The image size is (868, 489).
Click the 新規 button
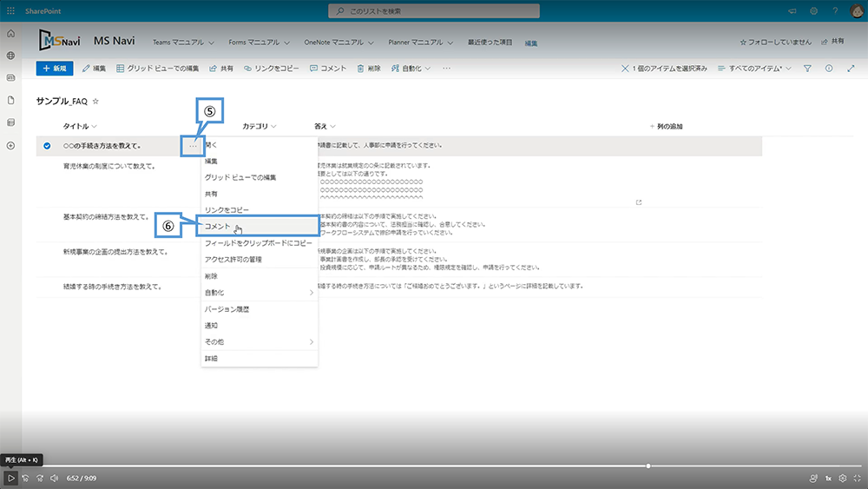tap(55, 68)
